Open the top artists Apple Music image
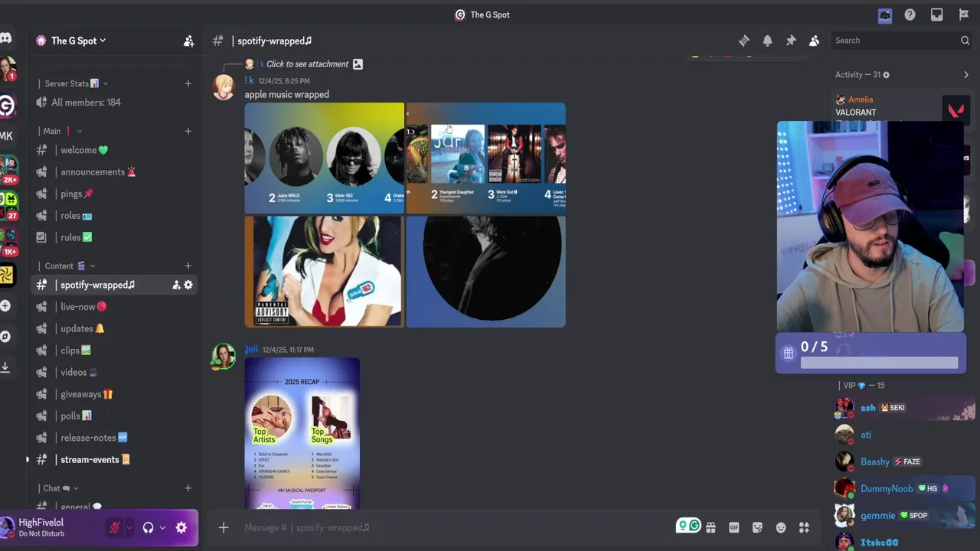 coord(324,158)
